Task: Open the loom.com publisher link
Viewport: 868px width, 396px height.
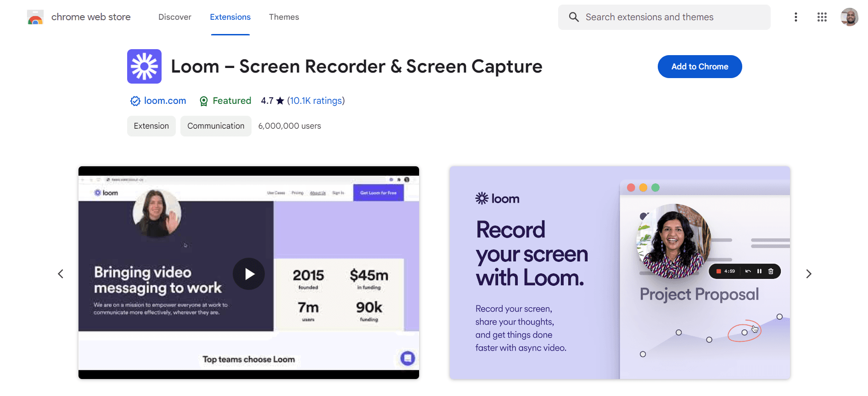Action: (x=165, y=101)
